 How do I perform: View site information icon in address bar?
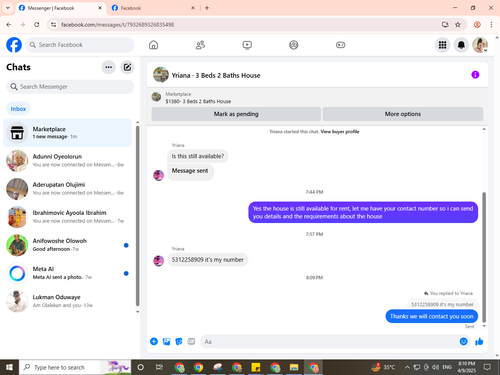(x=54, y=24)
